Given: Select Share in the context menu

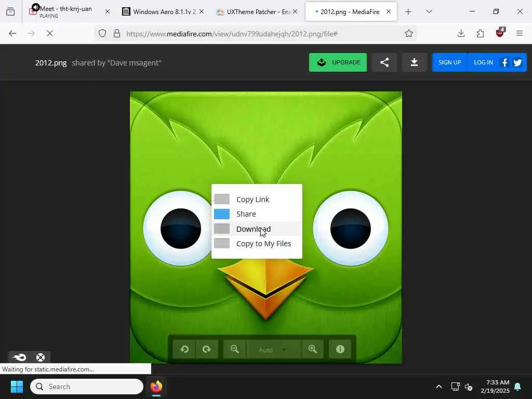Looking at the screenshot, I should [257, 214].
